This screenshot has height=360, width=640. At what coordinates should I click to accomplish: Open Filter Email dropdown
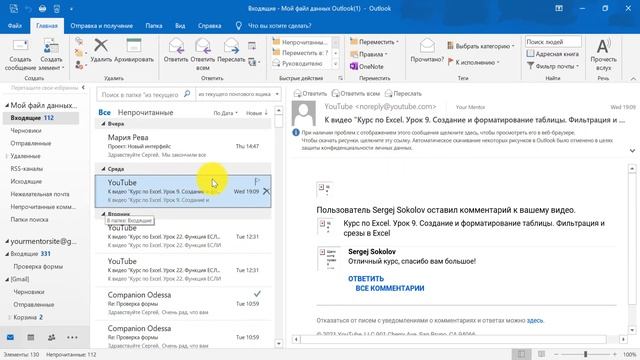click(x=553, y=66)
